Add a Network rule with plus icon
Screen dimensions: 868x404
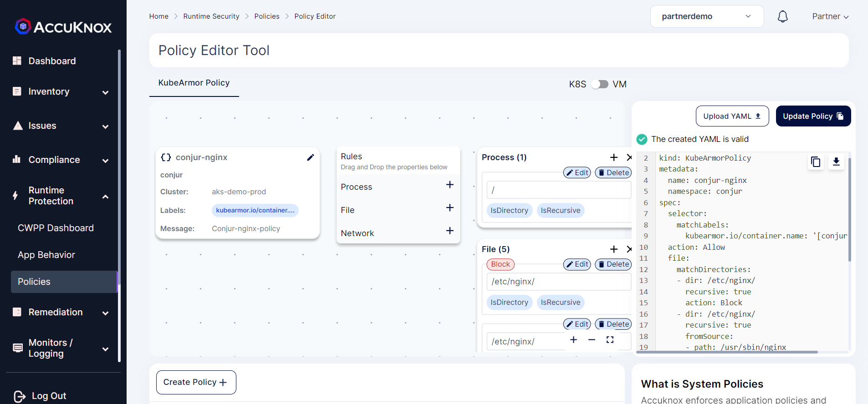tap(449, 231)
